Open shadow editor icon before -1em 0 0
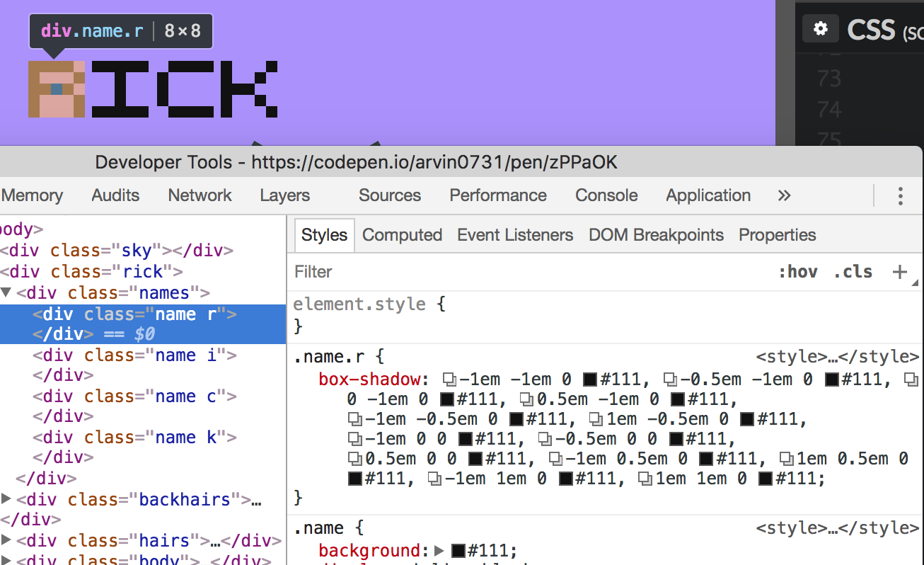 [x=355, y=439]
